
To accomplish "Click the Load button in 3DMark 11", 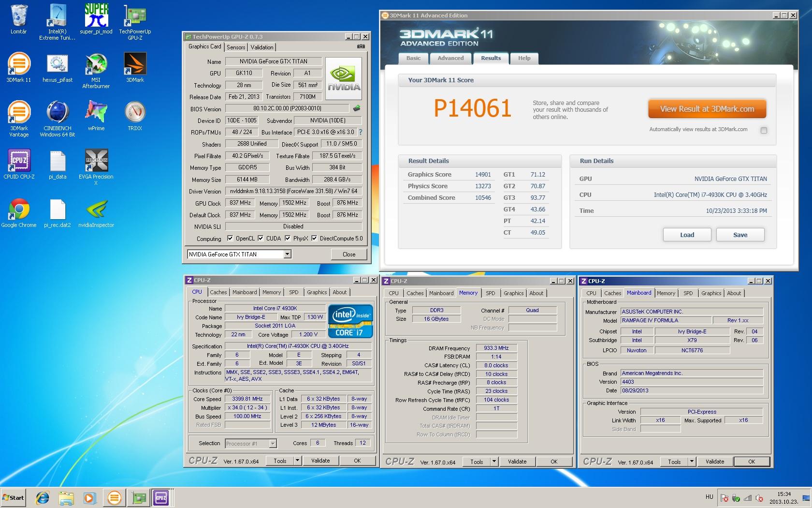I will tap(687, 235).
